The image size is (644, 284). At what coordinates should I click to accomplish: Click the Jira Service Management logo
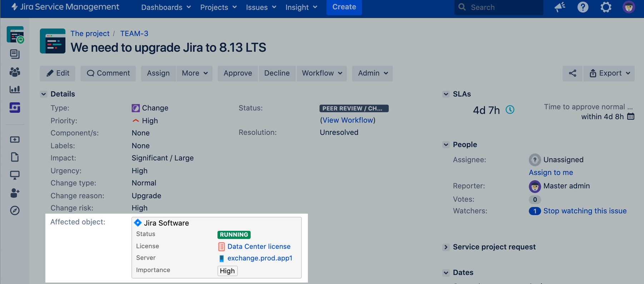click(x=65, y=7)
